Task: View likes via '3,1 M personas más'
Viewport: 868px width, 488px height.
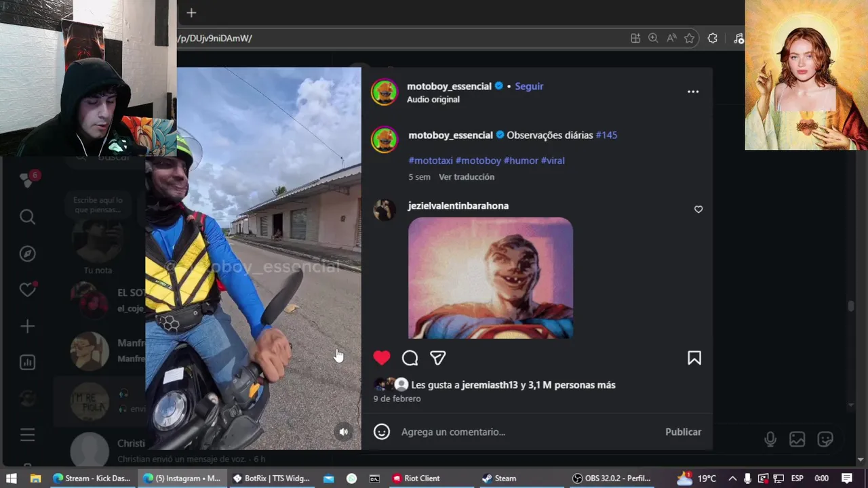Action: 572,385
